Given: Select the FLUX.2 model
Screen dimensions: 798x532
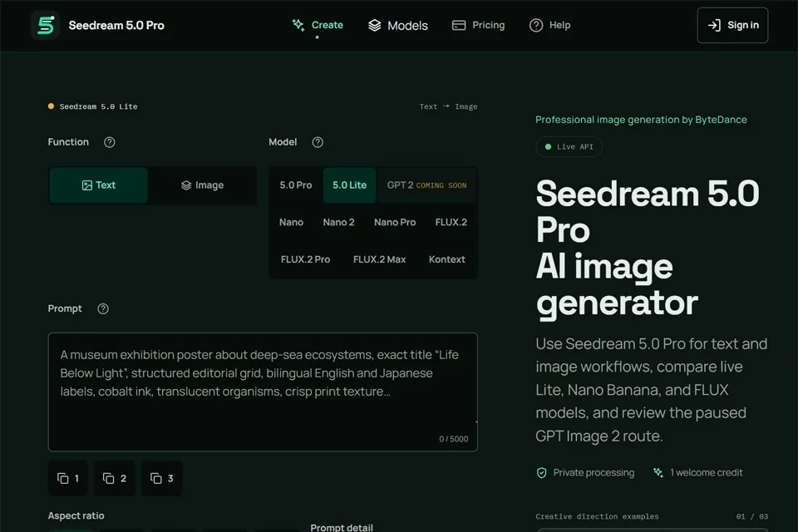Looking at the screenshot, I should 451,223.
